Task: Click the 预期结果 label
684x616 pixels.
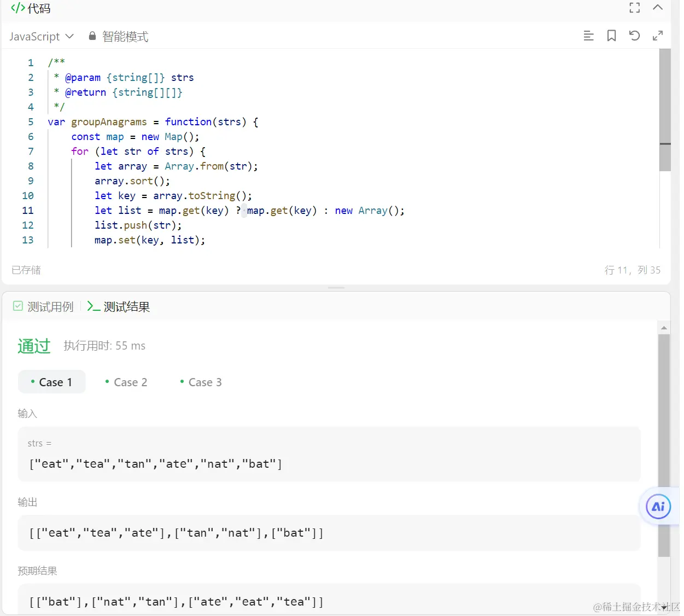Action: pos(37,571)
